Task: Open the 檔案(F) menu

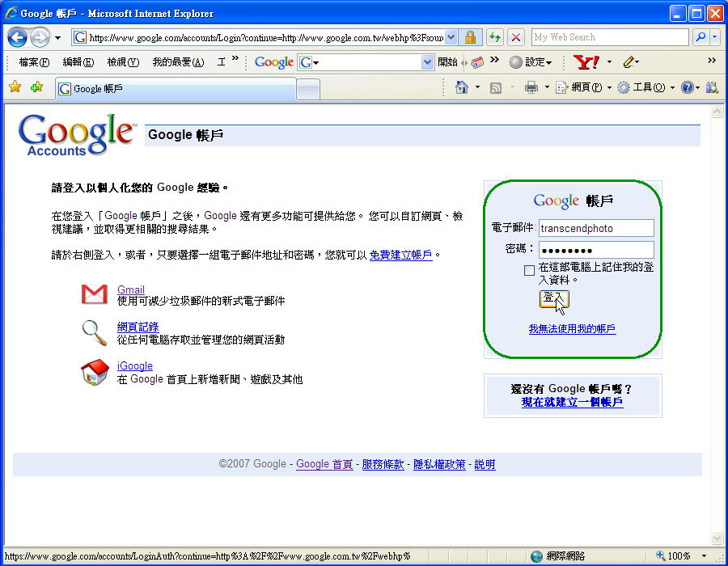Action: coord(34,62)
